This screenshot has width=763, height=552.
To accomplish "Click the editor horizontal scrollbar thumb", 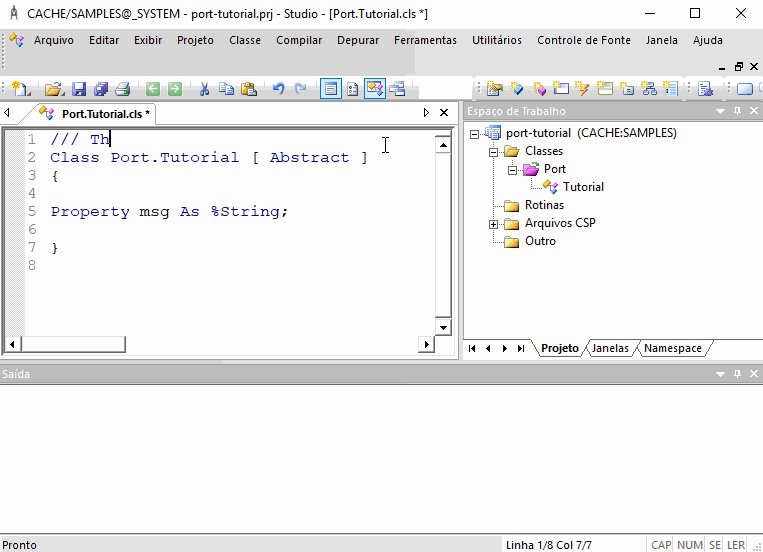I will 73,344.
